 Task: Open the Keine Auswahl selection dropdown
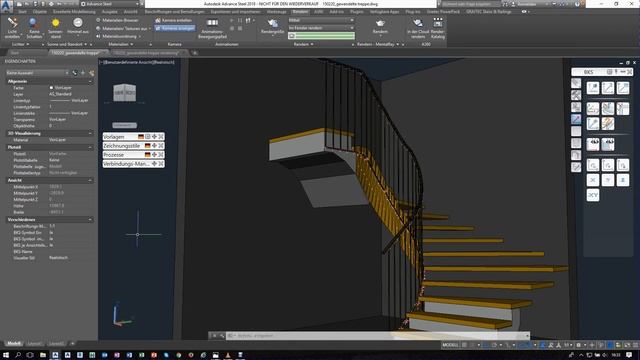point(37,73)
